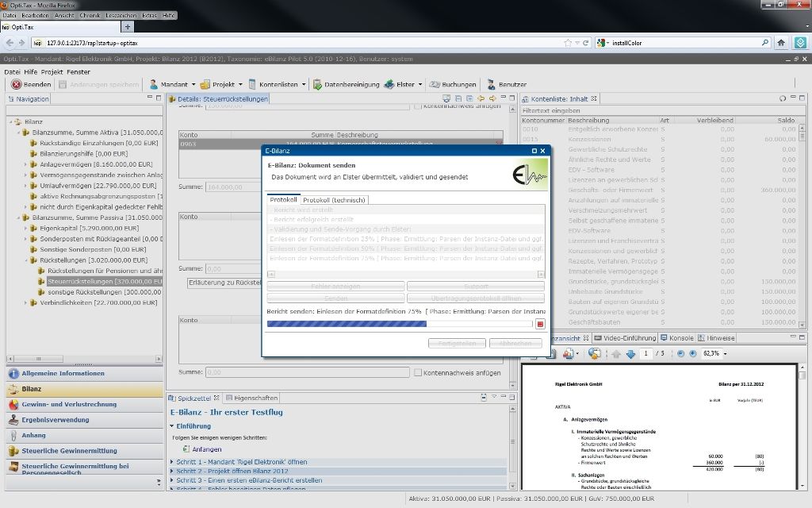This screenshot has width=812, height=508.
Task: Open Gewinn- und Verlustrechnung section
Action: (84, 404)
